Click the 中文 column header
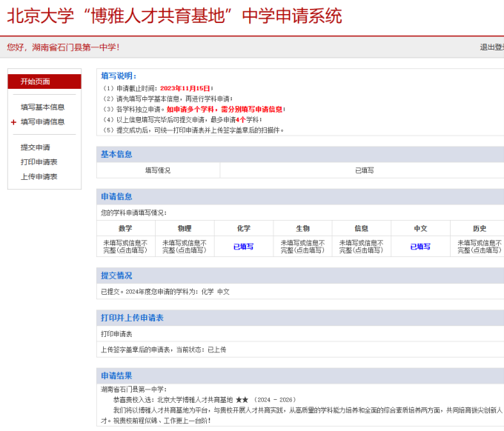Image resolution: width=504 pixels, height=431 pixels. 420,229
